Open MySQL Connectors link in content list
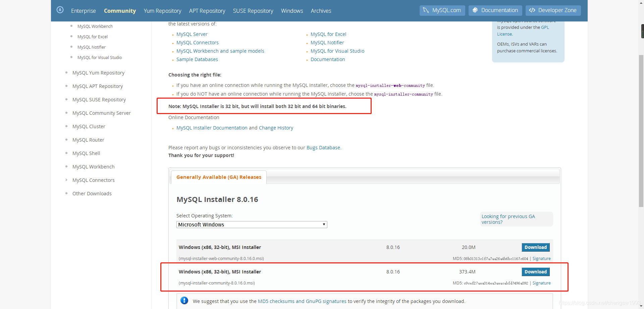This screenshot has height=309, width=644. point(197,43)
